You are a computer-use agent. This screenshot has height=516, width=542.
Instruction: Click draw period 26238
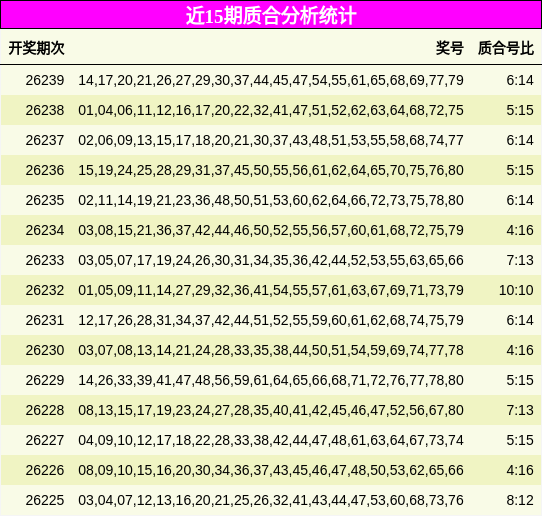[x=45, y=110]
